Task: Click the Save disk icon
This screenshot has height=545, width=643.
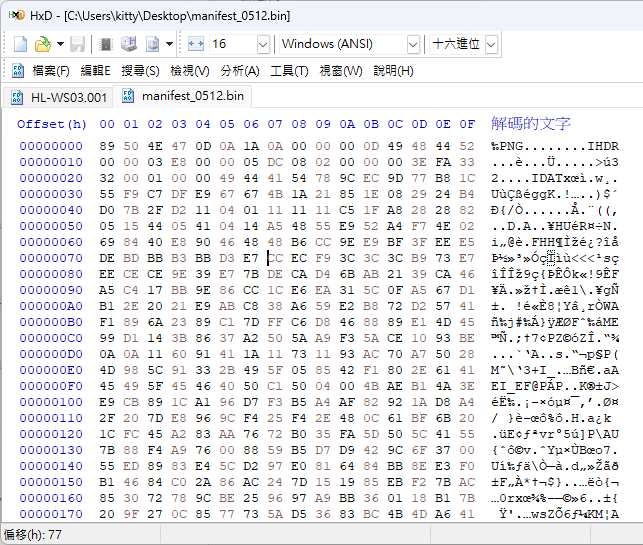Action: [x=77, y=44]
